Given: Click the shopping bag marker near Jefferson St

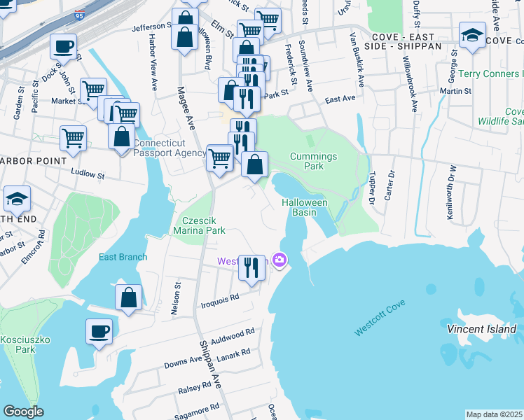Looking at the screenshot, I should coord(186,38).
